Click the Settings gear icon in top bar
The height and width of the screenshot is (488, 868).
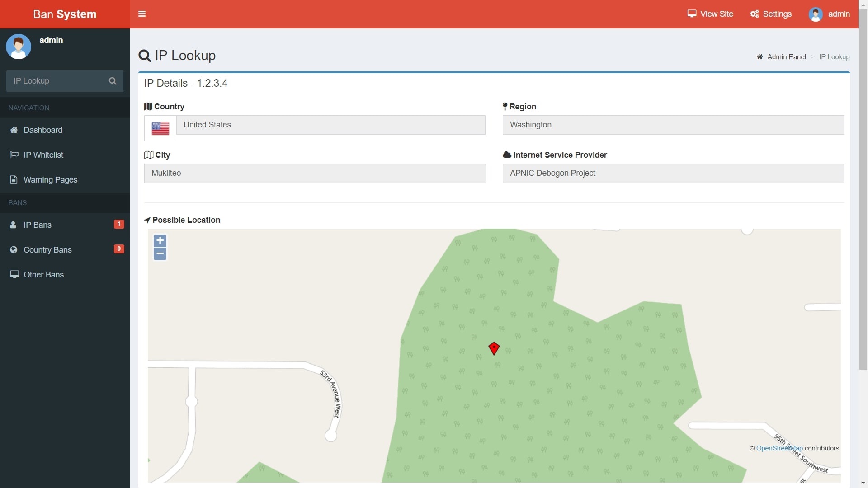click(755, 14)
